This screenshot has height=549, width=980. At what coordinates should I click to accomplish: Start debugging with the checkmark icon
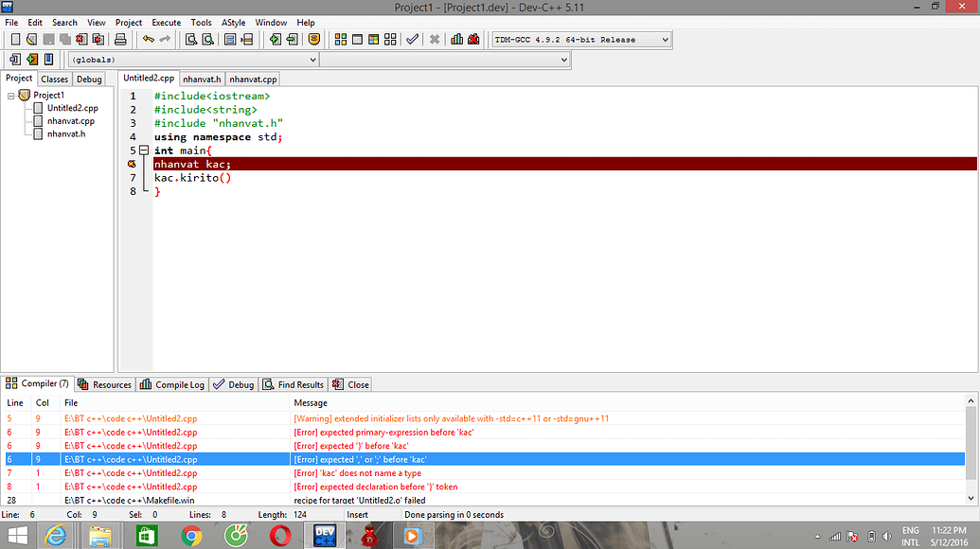[x=412, y=40]
